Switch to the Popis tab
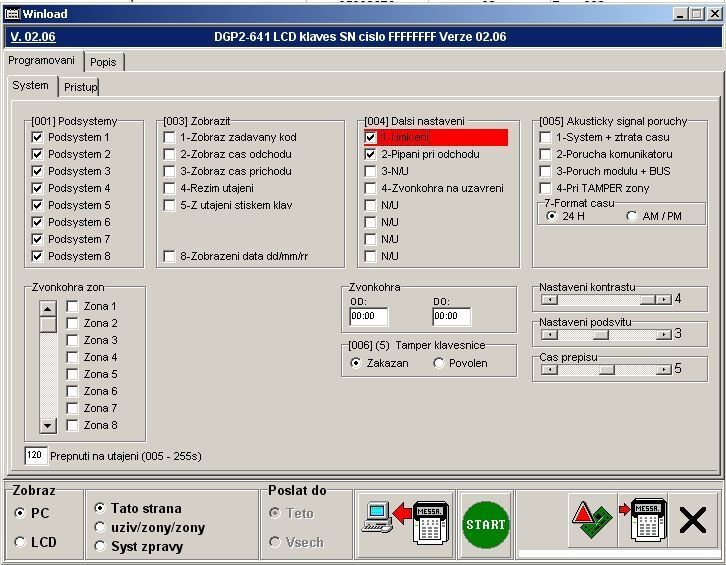The height and width of the screenshot is (565, 726). pyautogui.click(x=103, y=62)
